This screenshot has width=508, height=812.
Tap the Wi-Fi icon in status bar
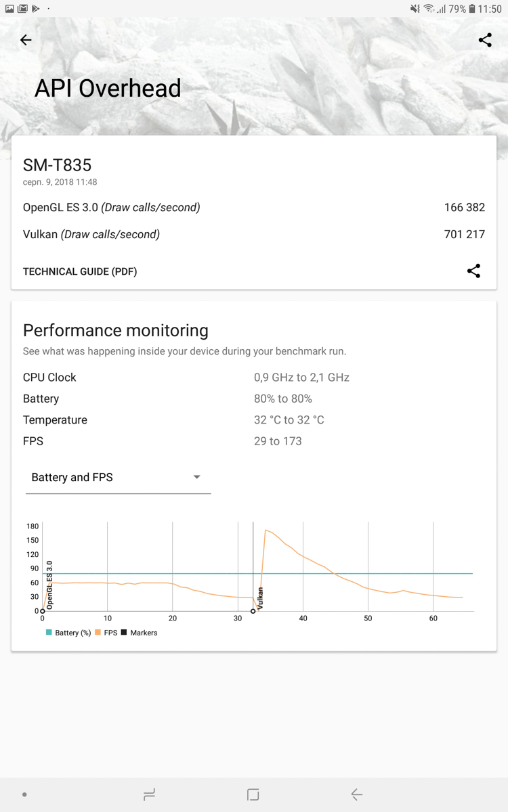tap(429, 9)
